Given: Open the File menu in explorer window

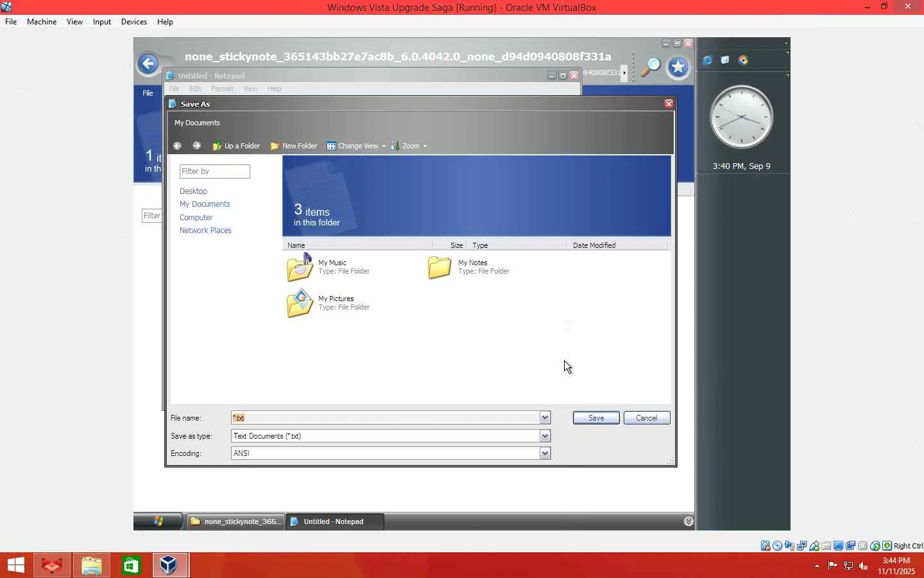Looking at the screenshot, I should tap(148, 93).
